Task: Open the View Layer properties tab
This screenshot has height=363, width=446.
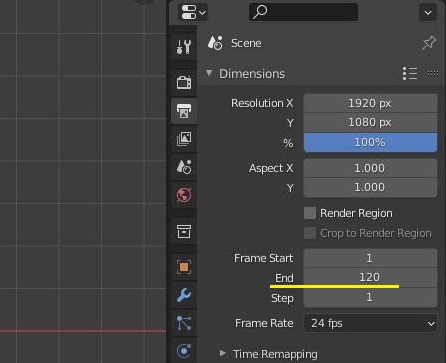Action: (184, 139)
